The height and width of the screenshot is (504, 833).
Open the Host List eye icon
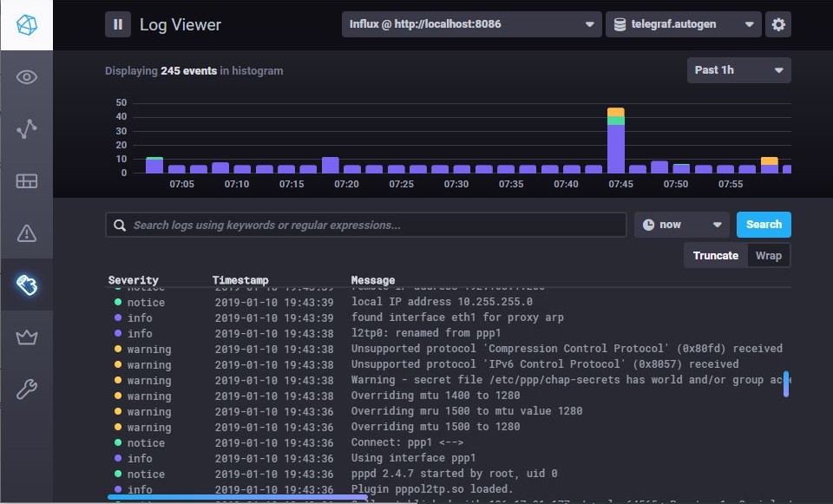coord(27,76)
